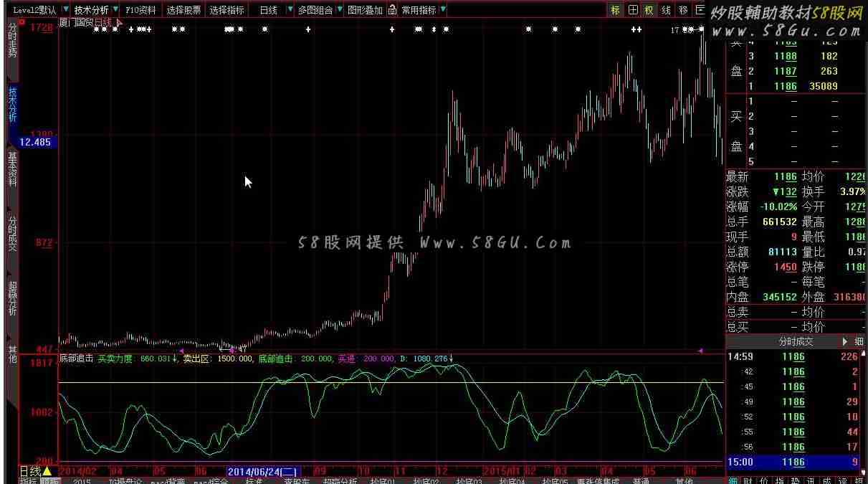Open F10资料 company info
This screenshot has width=868, height=484.
(x=140, y=10)
